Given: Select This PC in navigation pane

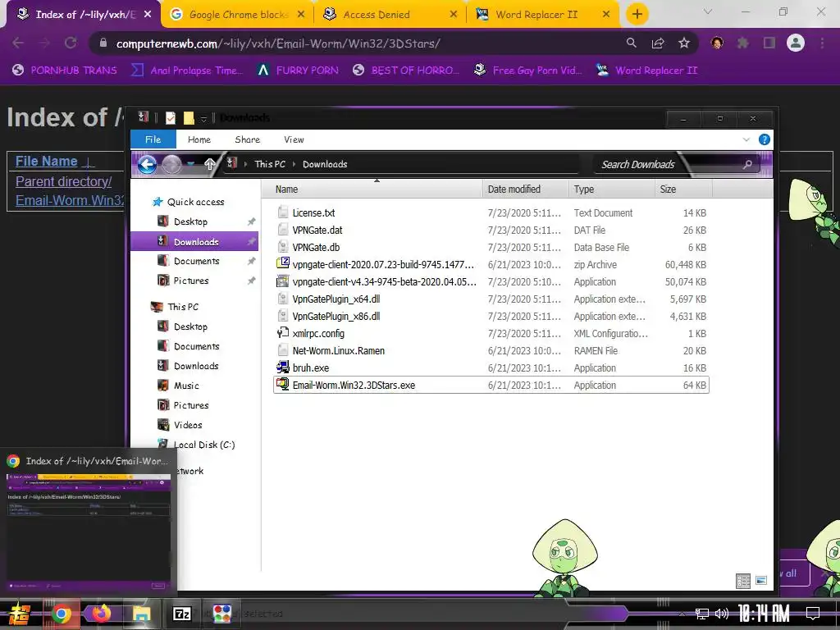Looking at the screenshot, I should (183, 307).
